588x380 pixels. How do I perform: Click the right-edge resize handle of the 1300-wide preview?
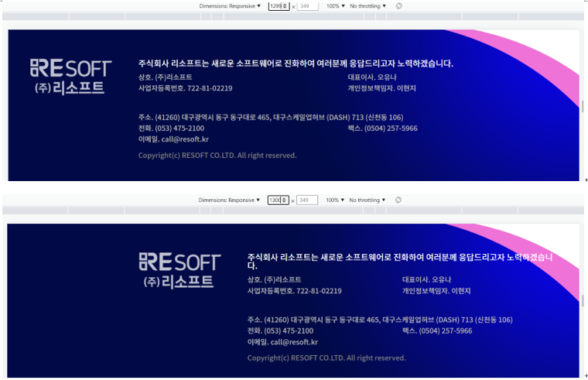pos(583,300)
